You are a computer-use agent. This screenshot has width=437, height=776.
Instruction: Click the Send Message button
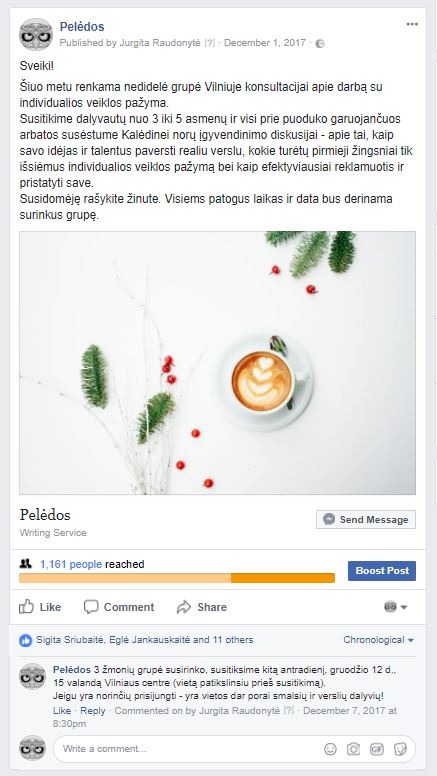click(366, 520)
